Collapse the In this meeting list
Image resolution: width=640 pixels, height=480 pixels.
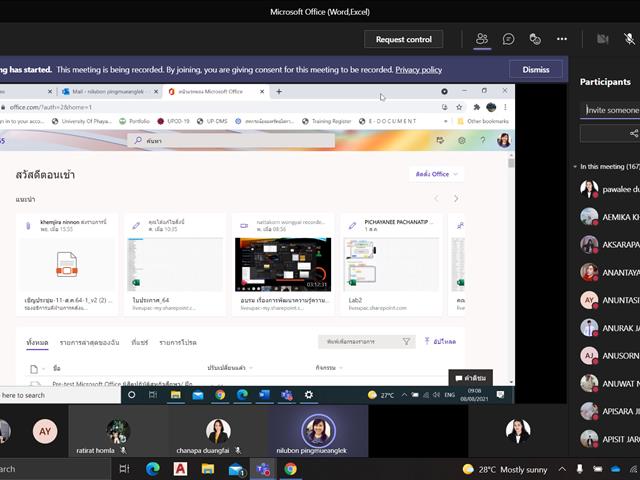click(x=575, y=167)
